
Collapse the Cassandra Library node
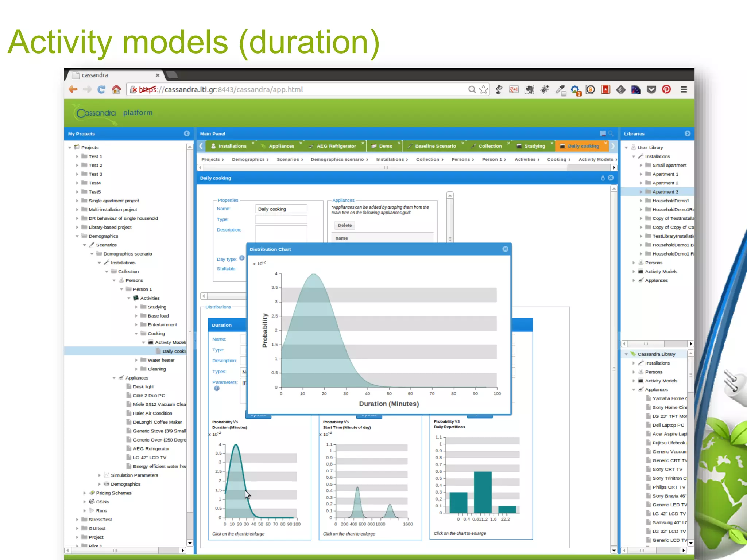tap(626, 354)
